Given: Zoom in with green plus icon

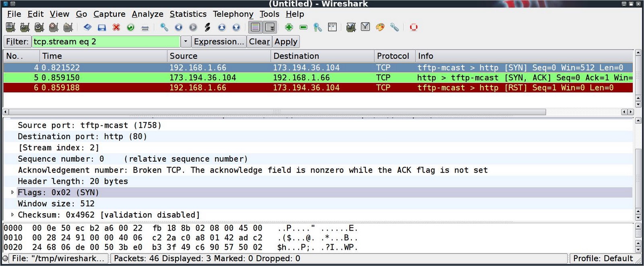Looking at the screenshot, I should coord(289,27).
